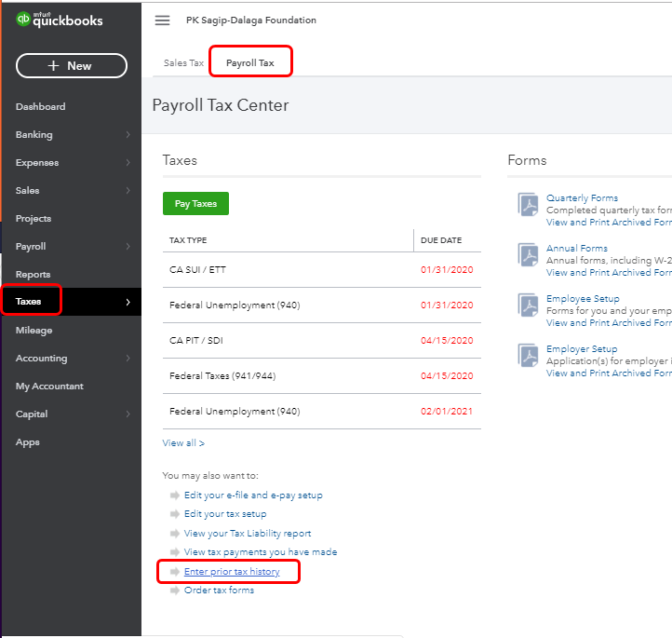Open Payroll in the sidebar

point(31,247)
